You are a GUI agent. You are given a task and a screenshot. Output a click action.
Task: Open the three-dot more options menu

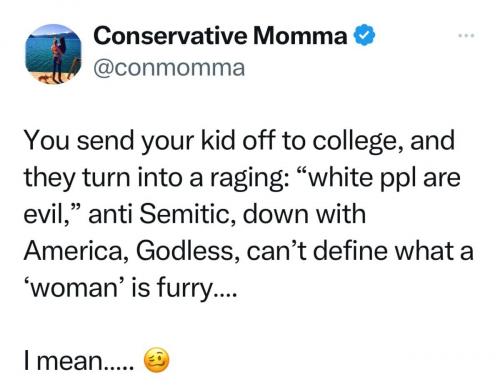(x=466, y=35)
